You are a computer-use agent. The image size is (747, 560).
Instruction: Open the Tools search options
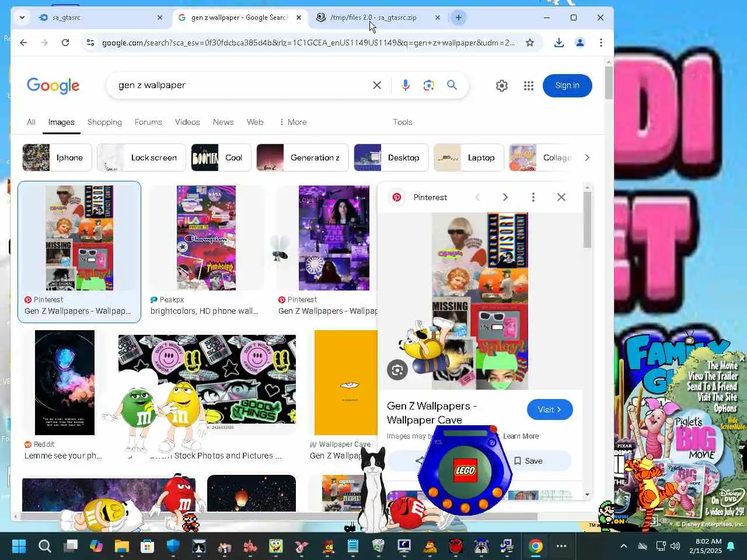(403, 122)
